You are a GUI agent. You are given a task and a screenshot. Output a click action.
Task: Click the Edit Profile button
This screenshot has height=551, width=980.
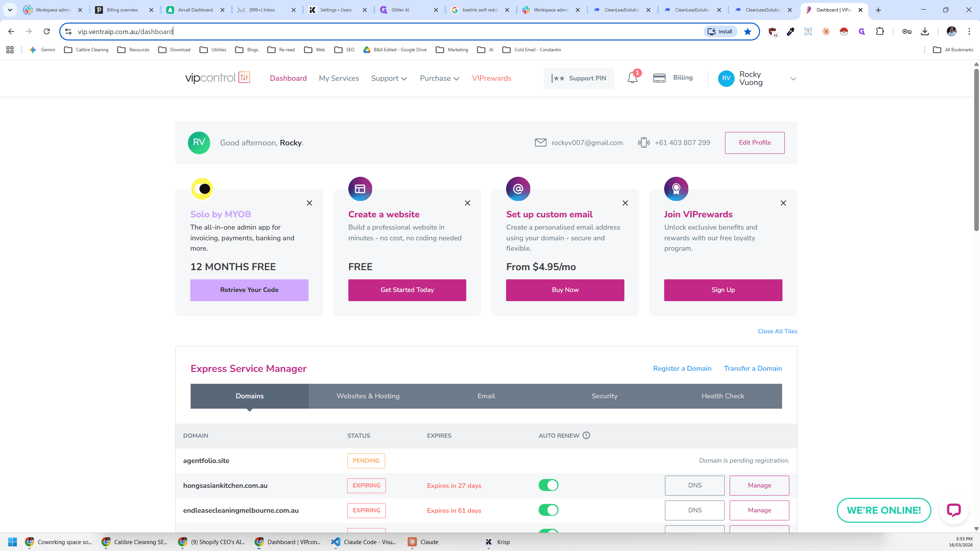pos(755,143)
